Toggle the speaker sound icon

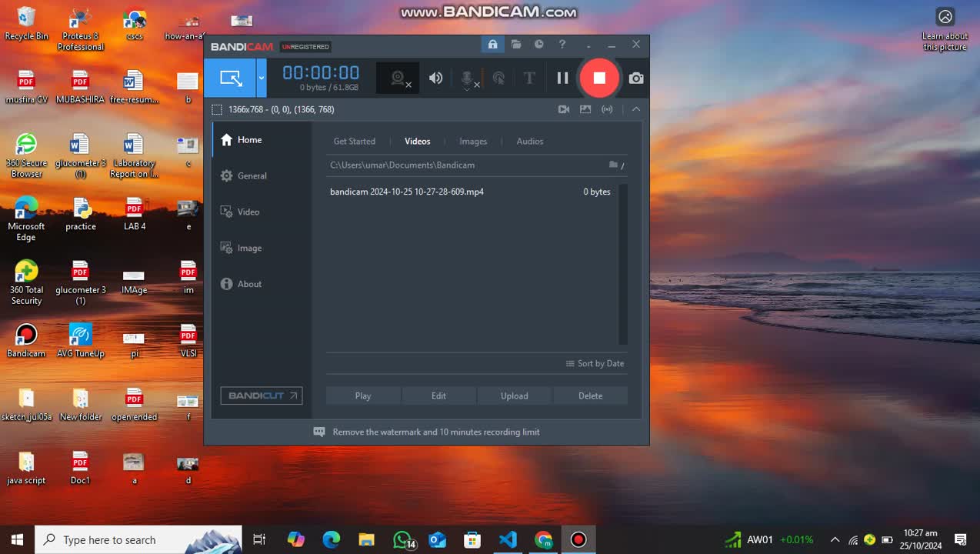coord(436,78)
